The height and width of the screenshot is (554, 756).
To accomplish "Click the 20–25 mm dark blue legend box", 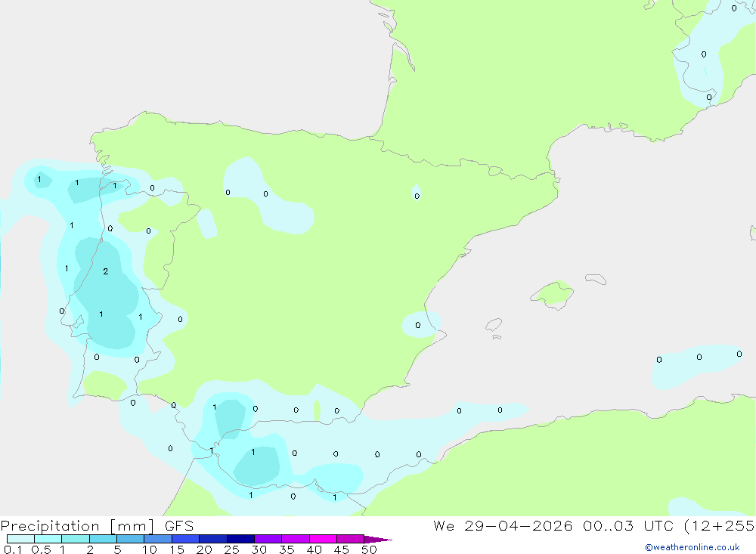I will pyautogui.click(x=213, y=539).
